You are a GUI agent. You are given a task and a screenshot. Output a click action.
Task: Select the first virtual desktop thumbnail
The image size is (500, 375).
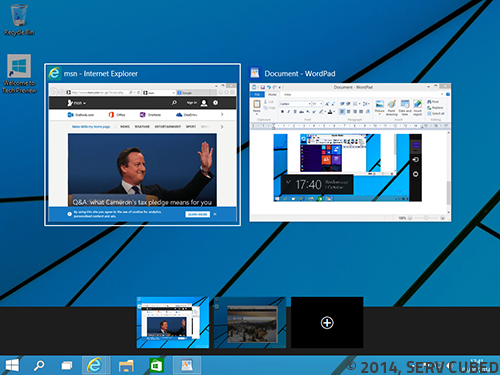173,323
